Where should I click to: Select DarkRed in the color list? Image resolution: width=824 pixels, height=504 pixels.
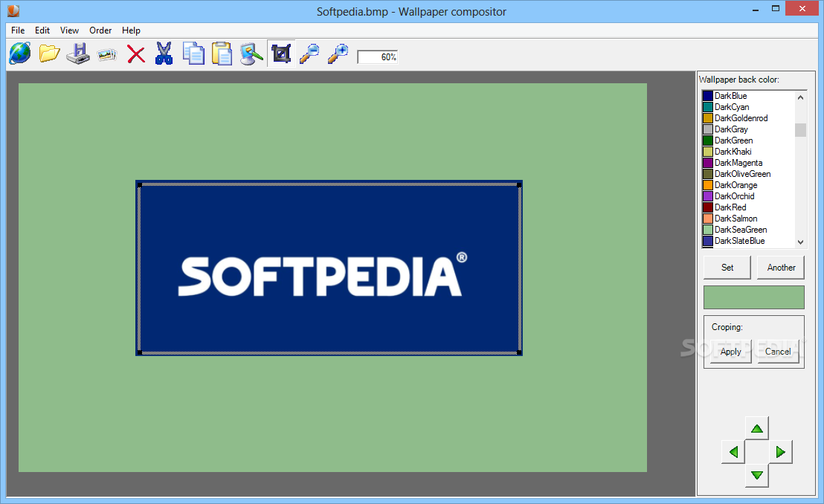pos(748,207)
